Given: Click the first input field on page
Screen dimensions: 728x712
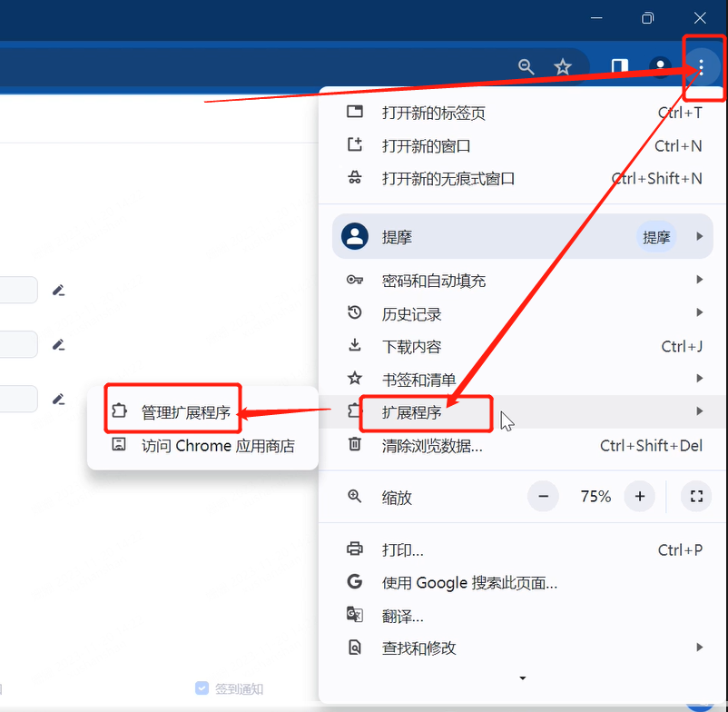Looking at the screenshot, I should [x=18, y=290].
